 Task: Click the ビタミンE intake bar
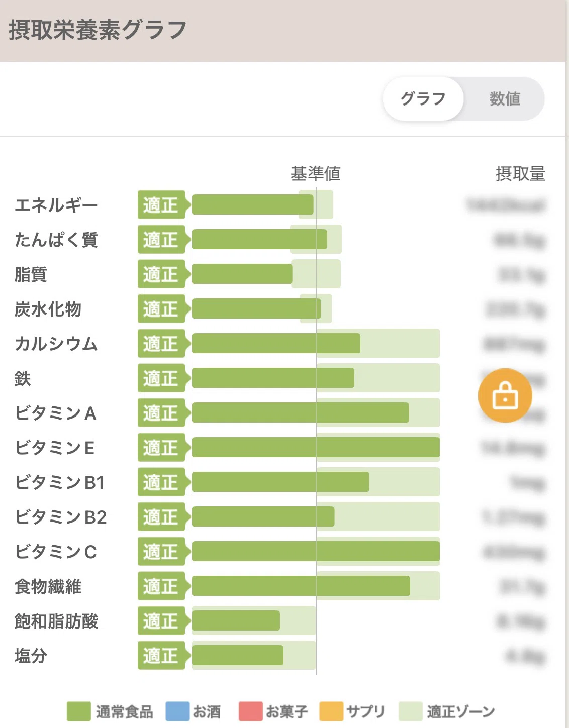click(316, 447)
